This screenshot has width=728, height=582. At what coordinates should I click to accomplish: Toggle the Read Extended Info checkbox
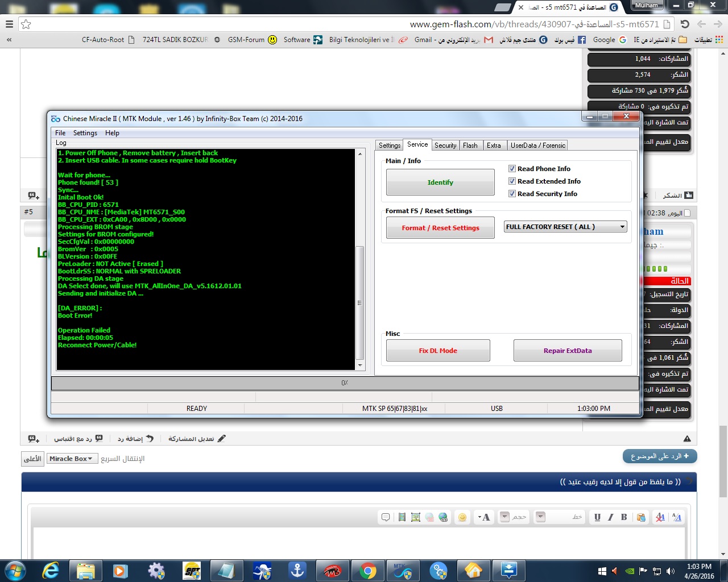click(512, 181)
